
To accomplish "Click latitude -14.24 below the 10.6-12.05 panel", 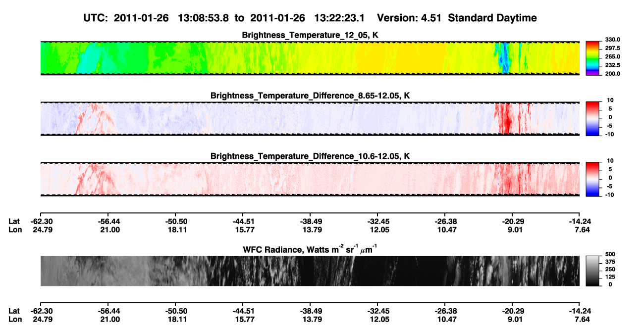I will pyautogui.click(x=580, y=221).
